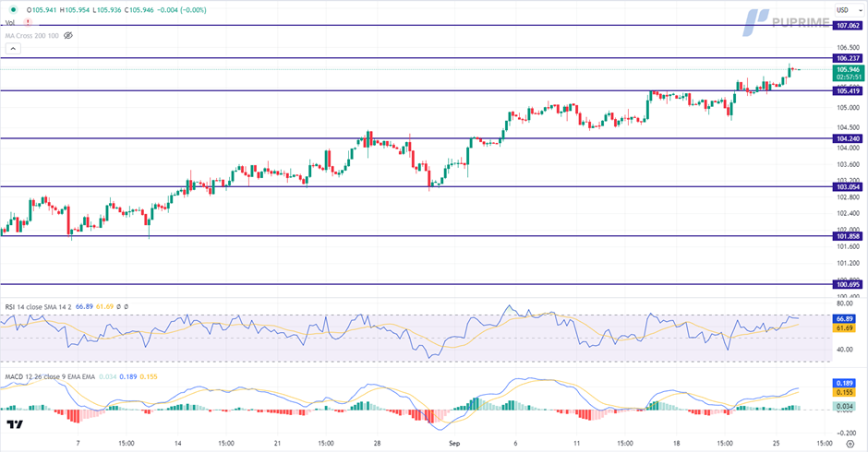Click the 104.240 horizontal line label
This screenshot has height=452, width=868.
point(848,138)
